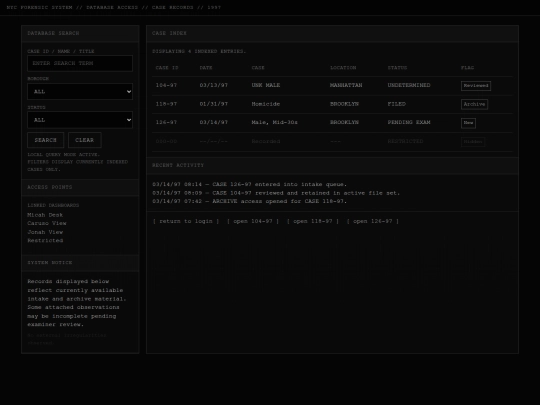This screenshot has height=405, width=540.
Task: Open the Jonah View dashboard link
Action: [x=45, y=232]
